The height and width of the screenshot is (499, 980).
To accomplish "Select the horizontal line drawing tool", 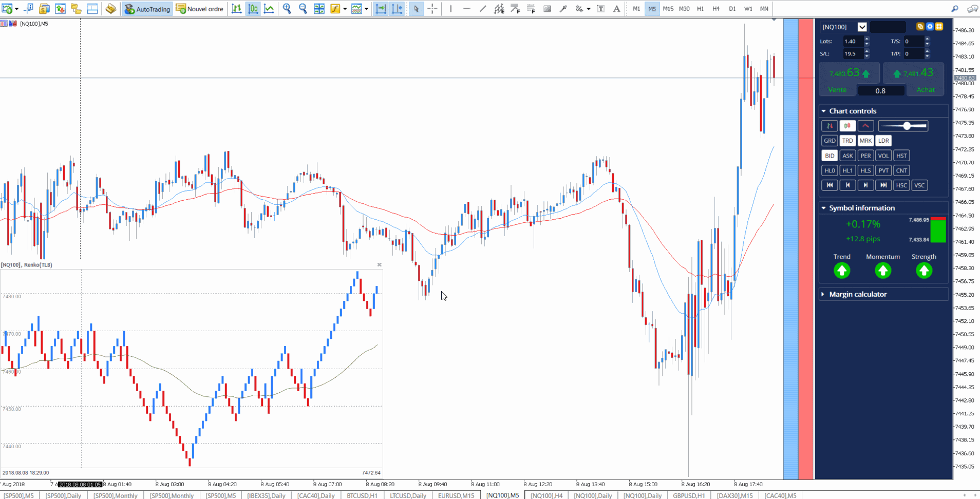I will click(x=467, y=9).
